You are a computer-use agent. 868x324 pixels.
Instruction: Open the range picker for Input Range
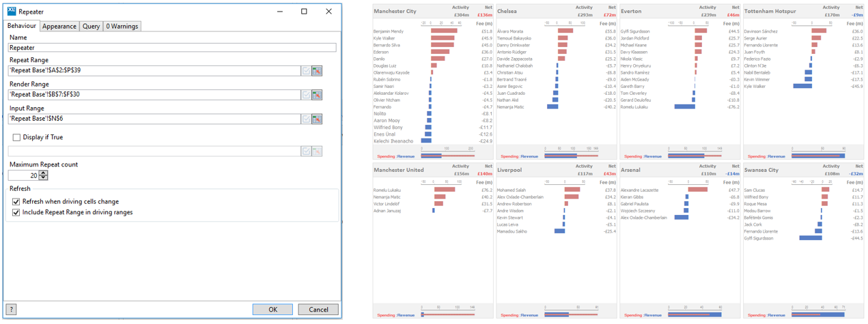[317, 119]
